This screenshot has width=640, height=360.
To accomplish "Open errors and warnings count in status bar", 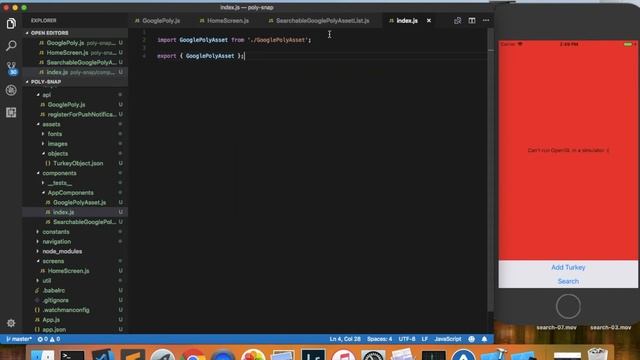I will point(49,339).
